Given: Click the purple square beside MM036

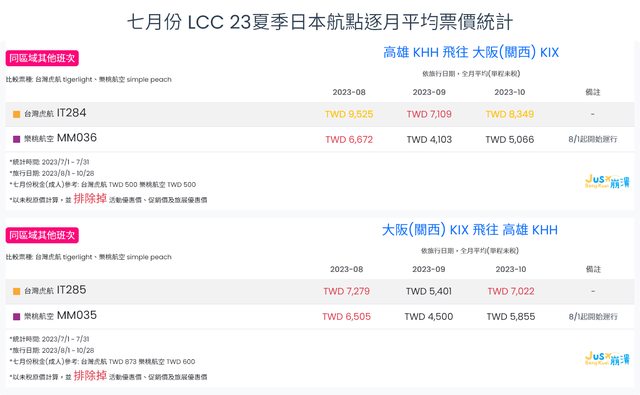Looking at the screenshot, I should coord(16,139).
